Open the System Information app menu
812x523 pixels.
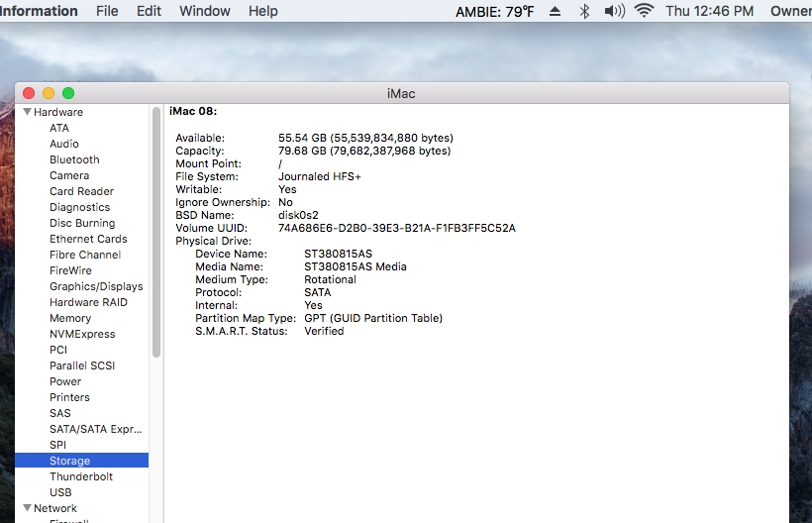coord(39,11)
